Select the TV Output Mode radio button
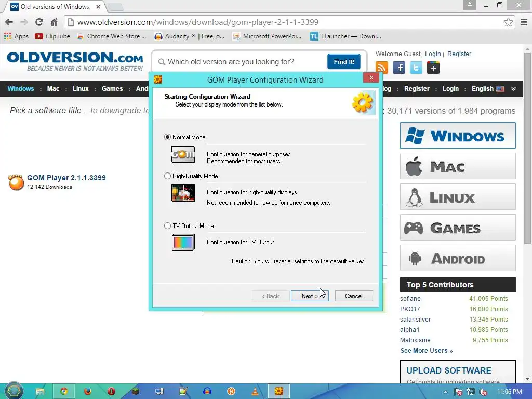This screenshot has width=532, height=399. (167, 226)
